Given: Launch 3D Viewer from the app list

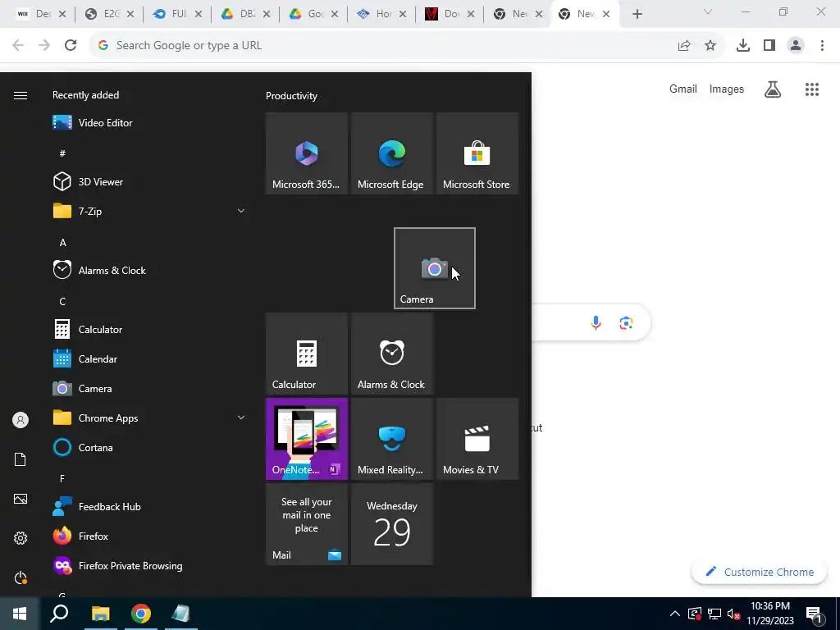Looking at the screenshot, I should click(x=150, y=181).
